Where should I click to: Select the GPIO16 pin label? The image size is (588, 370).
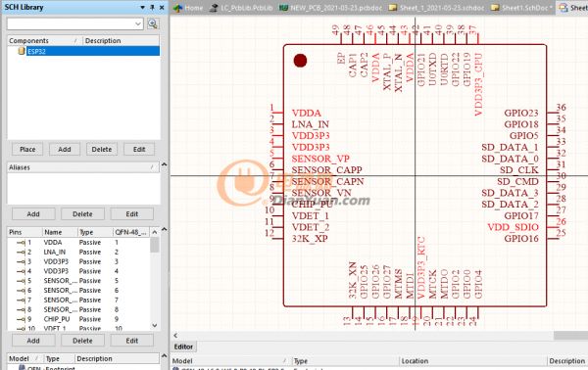[x=521, y=239]
